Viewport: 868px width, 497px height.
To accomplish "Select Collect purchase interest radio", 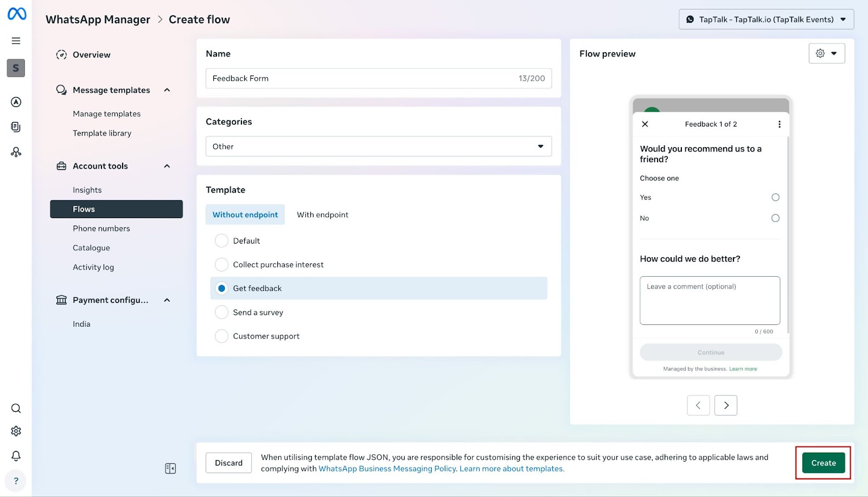I will click(x=221, y=264).
